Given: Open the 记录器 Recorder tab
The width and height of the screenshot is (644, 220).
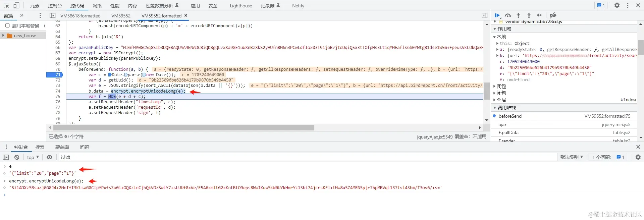Looking at the screenshot, I should coord(270,6).
